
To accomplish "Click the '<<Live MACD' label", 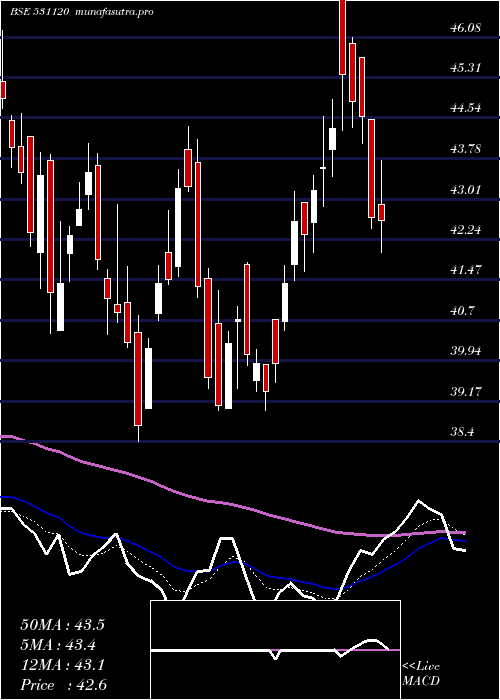I will (421, 674).
